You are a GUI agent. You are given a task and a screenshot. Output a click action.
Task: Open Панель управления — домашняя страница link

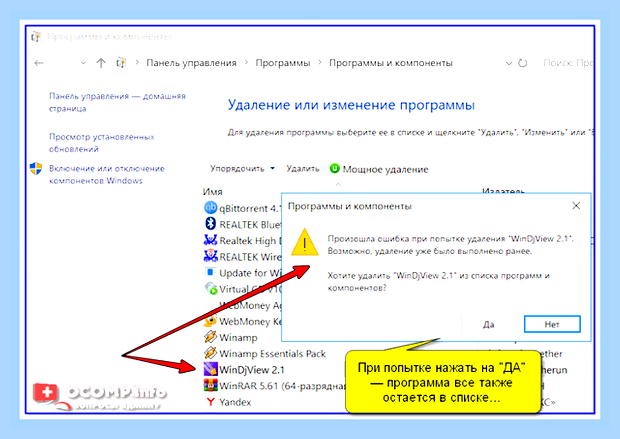pyautogui.click(x=117, y=102)
